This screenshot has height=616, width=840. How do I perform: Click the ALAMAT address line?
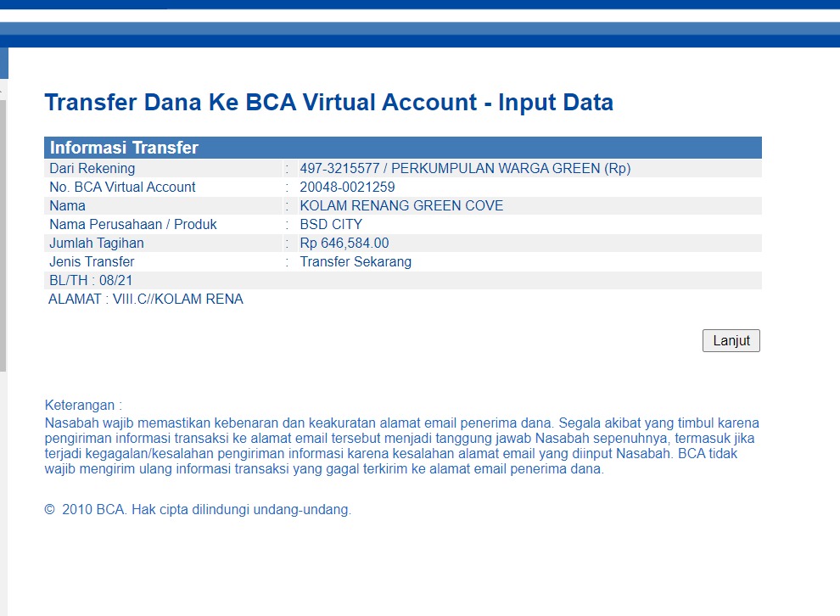point(146,299)
